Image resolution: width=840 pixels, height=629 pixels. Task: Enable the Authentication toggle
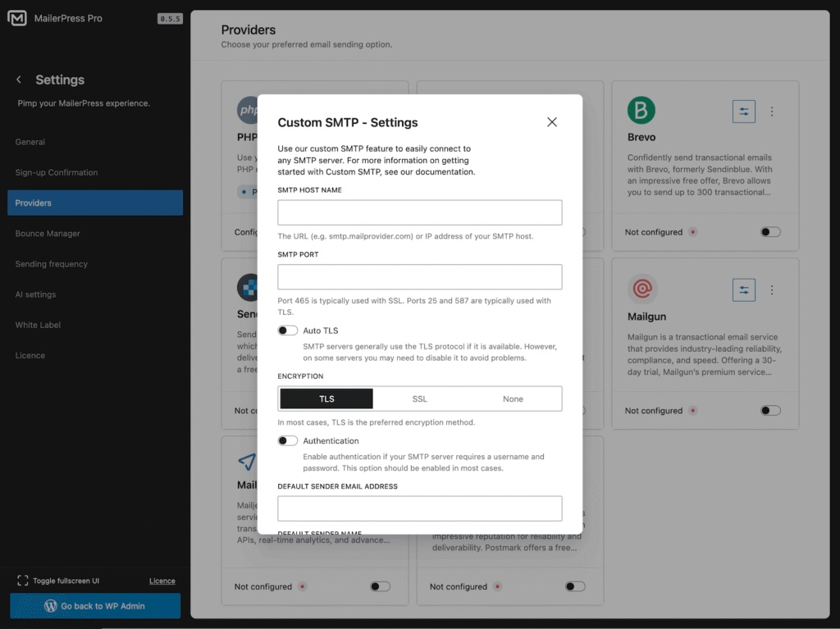click(288, 440)
